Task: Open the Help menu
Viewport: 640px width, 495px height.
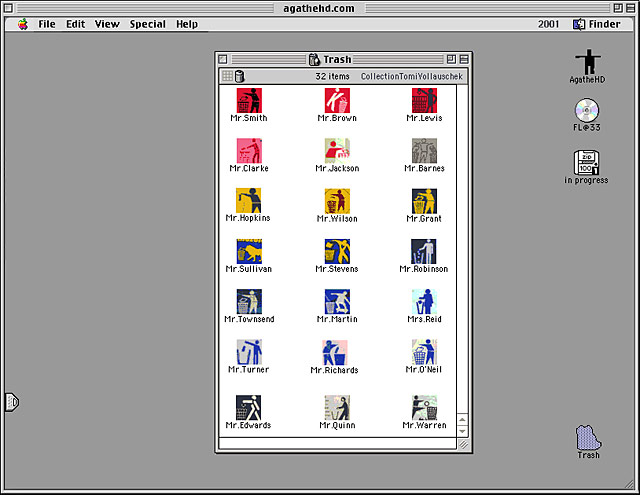Action: [x=187, y=24]
